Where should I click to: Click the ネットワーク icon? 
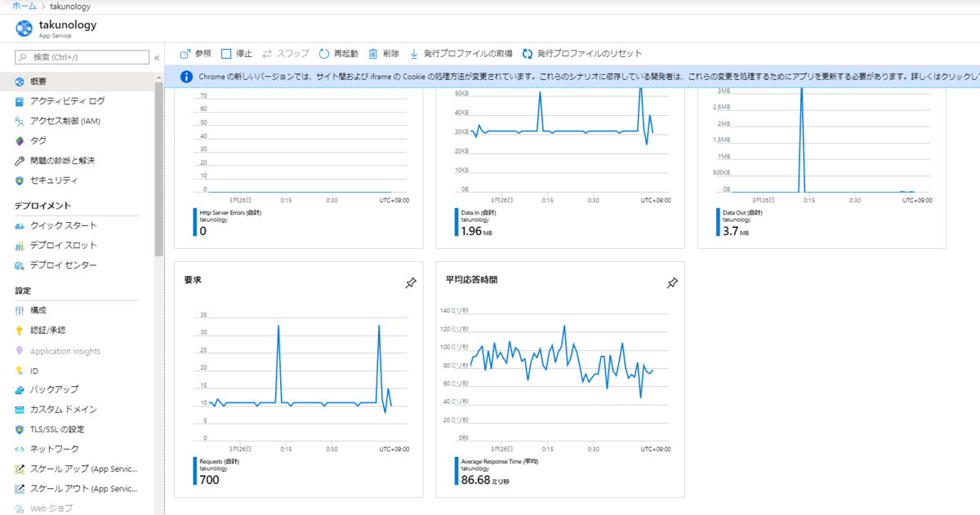20,449
